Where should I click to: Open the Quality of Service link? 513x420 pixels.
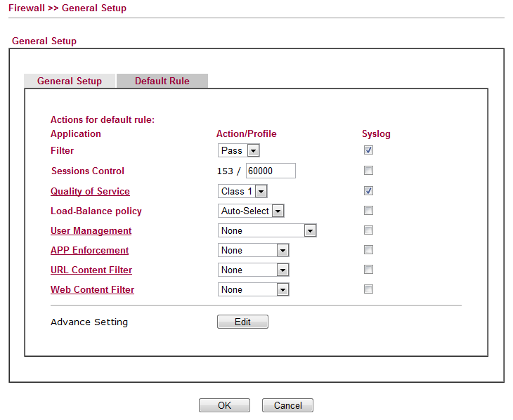pyautogui.click(x=90, y=191)
